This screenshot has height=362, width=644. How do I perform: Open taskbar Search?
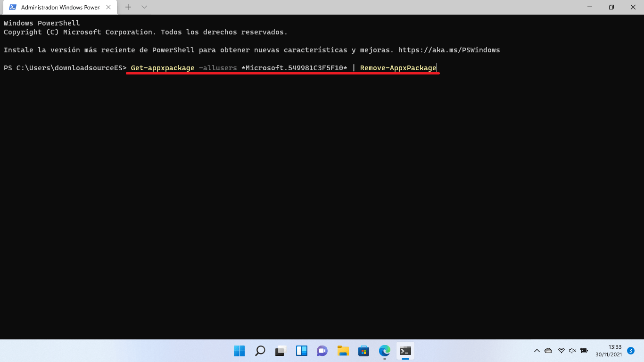point(260,351)
